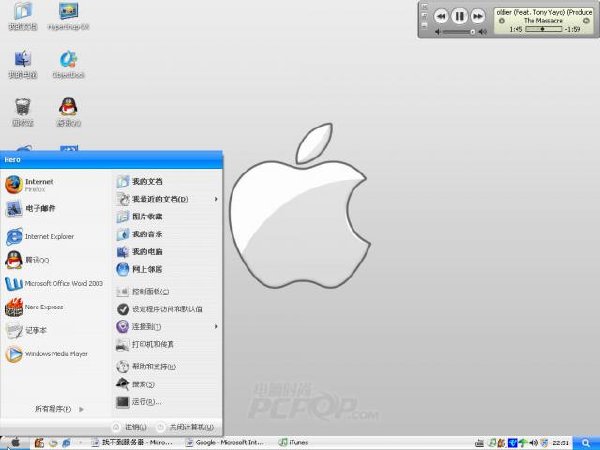Screen dimensions: 600x450
Task: Click the round icon left of The Massacre
Action: (502, 21)
